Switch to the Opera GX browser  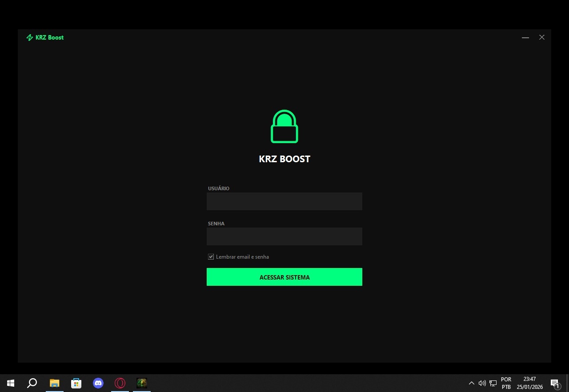point(120,383)
